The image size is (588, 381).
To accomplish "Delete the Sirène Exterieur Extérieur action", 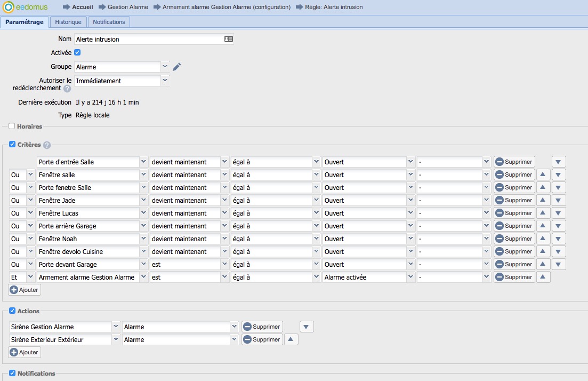I will [262, 339].
